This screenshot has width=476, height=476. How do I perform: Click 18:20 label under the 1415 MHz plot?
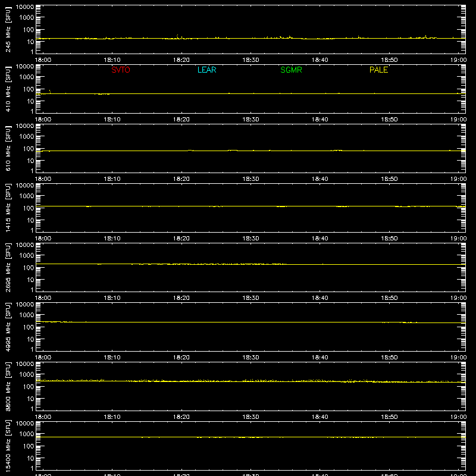(x=181, y=239)
